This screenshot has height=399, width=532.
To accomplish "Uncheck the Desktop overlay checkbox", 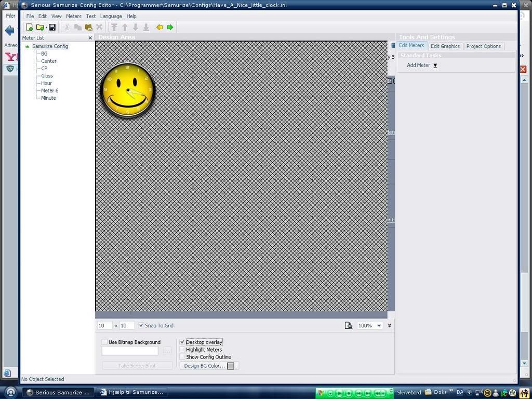I will tap(182, 342).
